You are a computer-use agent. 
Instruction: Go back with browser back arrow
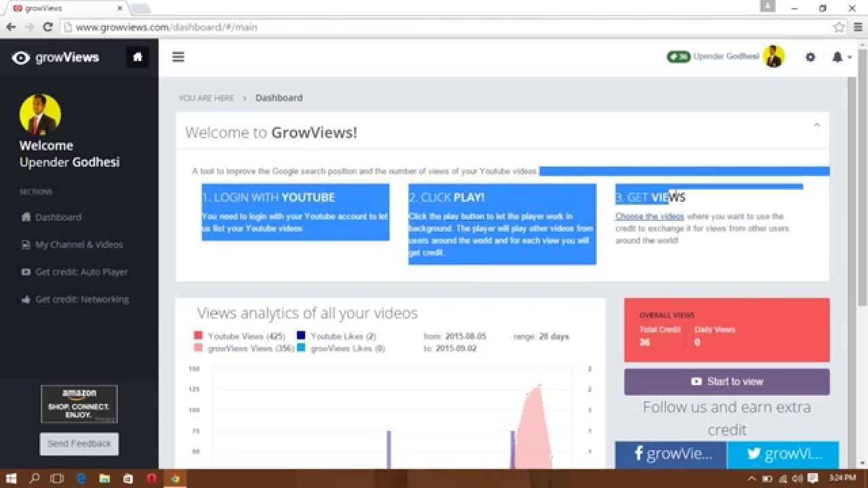11,27
